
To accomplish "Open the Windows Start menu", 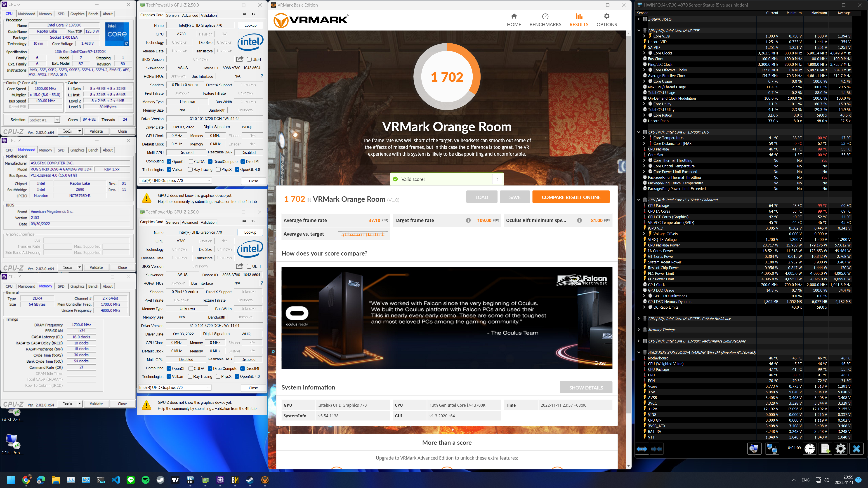I will pyautogui.click(x=11, y=480).
